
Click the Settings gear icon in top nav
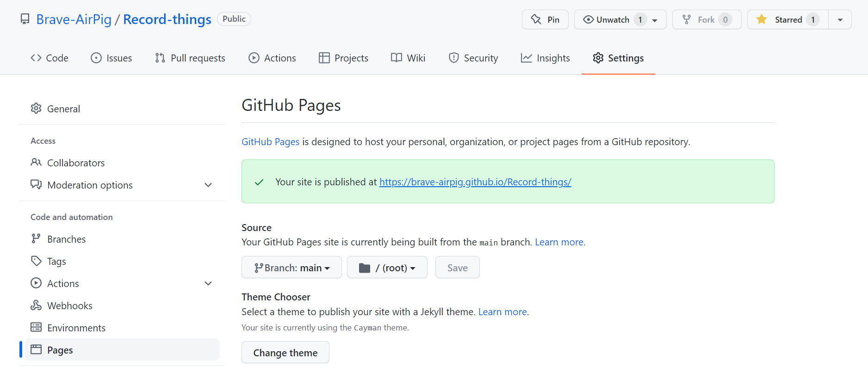point(598,58)
